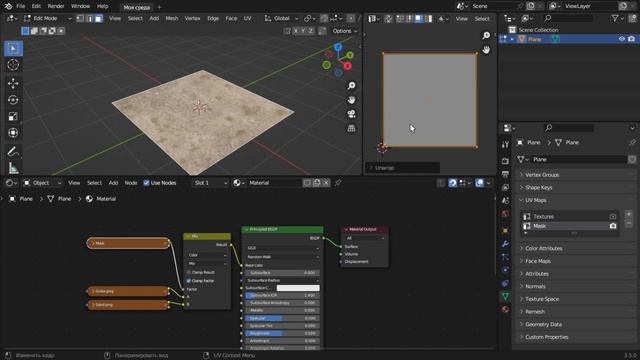Open the Object dropdown in node editor
Image resolution: width=640 pixels, height=360 pixels.
43,183
